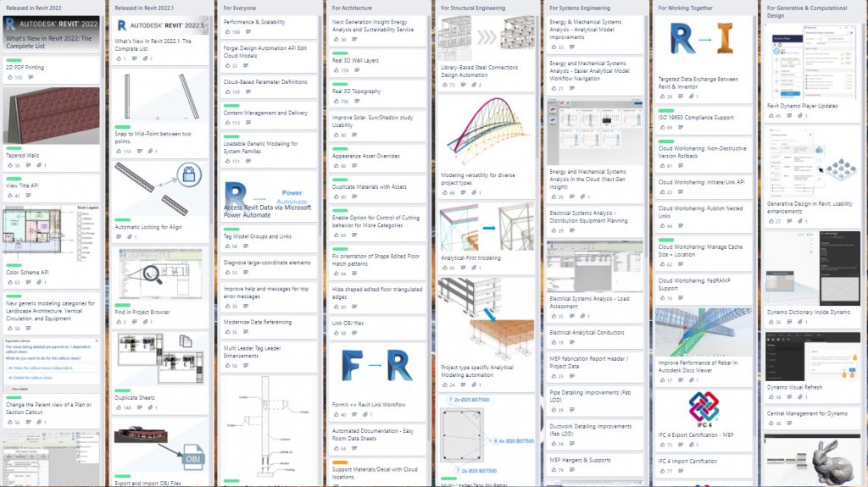868x487 pixels.
Task: Open Appearance Asset Overrides card
Action: [376, 158]
